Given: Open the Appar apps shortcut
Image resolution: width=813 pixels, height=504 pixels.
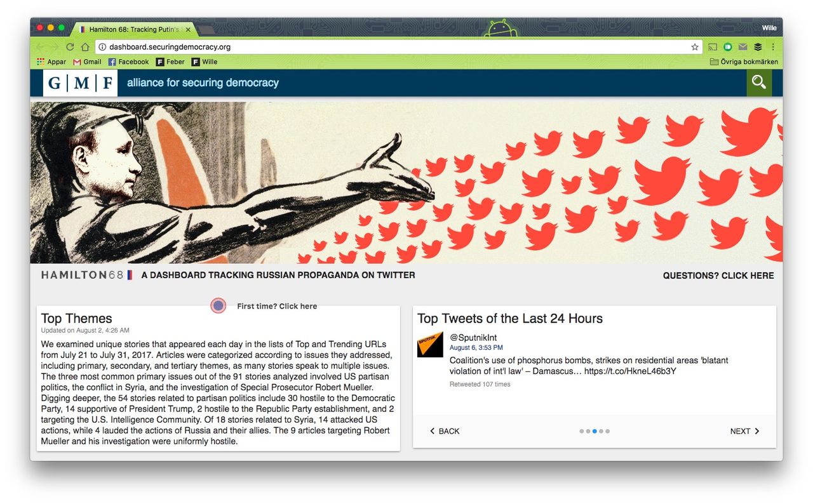Looking at the screenshot, I should click(51, 62).
